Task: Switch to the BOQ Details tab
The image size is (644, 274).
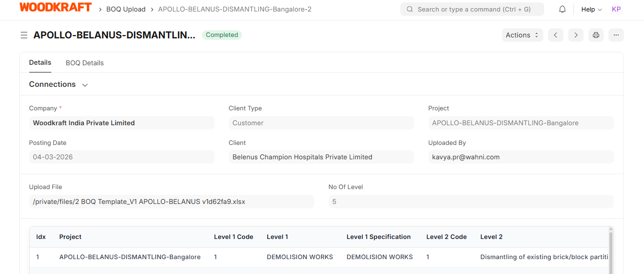Action: pos(84,63)
